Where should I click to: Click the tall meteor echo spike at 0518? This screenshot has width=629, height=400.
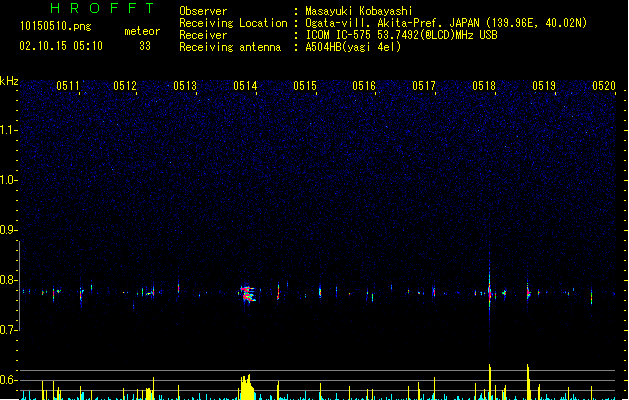click(489, 289)
